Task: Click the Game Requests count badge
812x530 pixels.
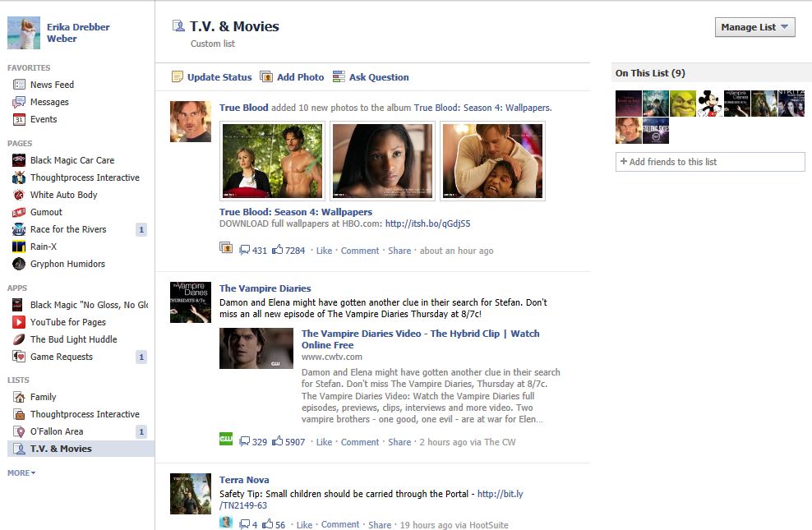Action: tap(141, 357)
